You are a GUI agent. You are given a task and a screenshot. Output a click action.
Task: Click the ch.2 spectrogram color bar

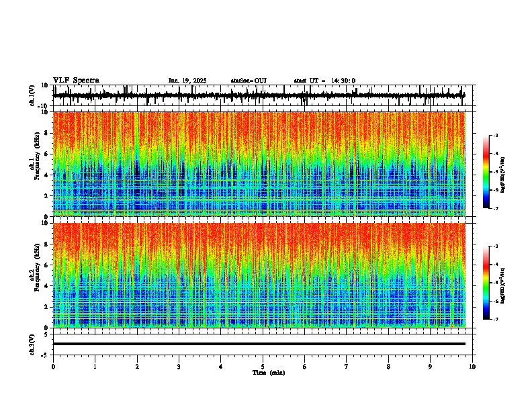pyautogui.click(x=486, y=283)
